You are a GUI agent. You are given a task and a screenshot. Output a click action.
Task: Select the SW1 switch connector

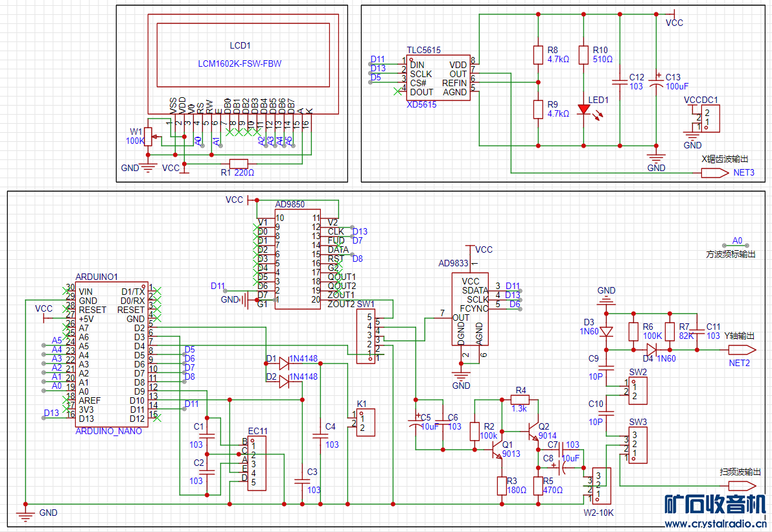[366, 336]
